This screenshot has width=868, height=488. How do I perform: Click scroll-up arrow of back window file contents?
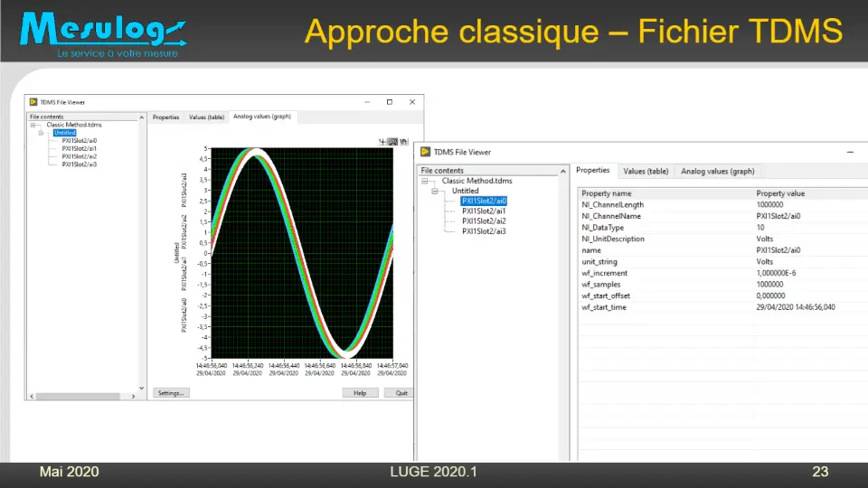[x=142, y=117]
